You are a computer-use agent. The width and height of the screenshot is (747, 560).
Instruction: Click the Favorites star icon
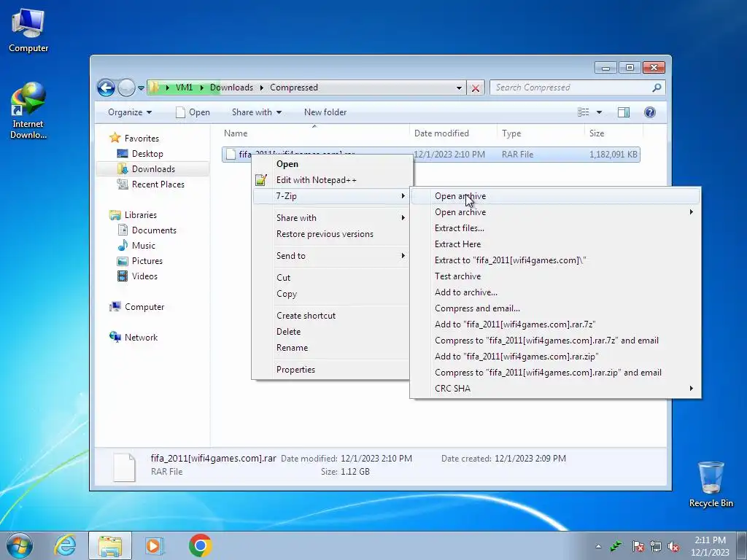tap(115, 138)
